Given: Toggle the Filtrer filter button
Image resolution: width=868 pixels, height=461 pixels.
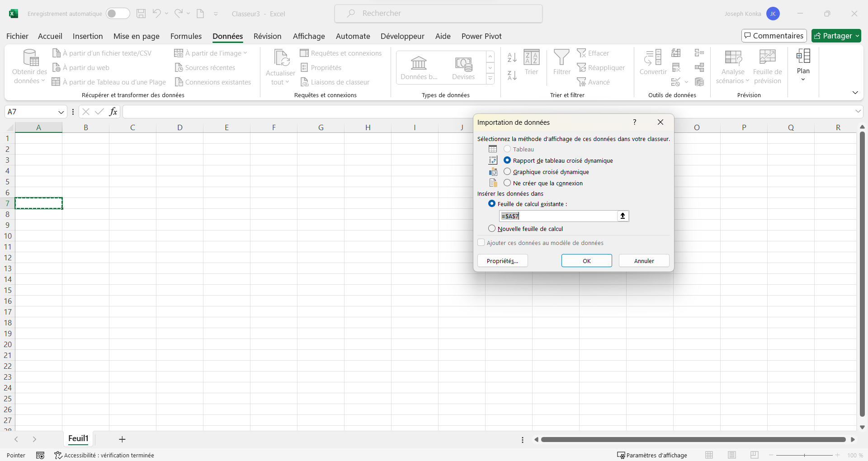Looking at the screenshot, I should 561,62.
